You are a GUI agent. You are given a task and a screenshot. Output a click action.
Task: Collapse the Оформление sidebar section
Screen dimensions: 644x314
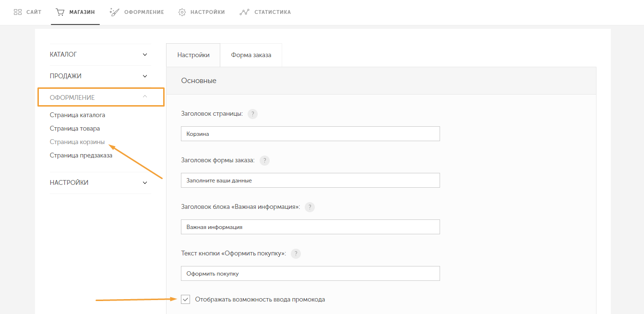(145, 97)
